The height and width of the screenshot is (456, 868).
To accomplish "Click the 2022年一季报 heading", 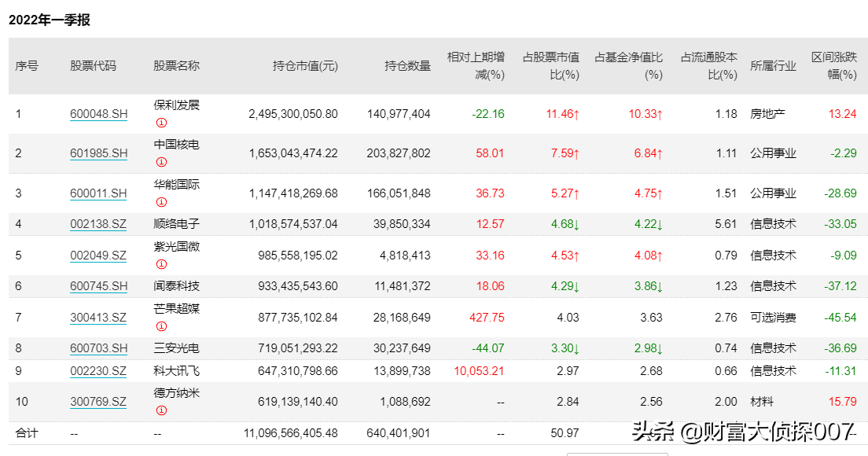I will (x=50, y=20).
